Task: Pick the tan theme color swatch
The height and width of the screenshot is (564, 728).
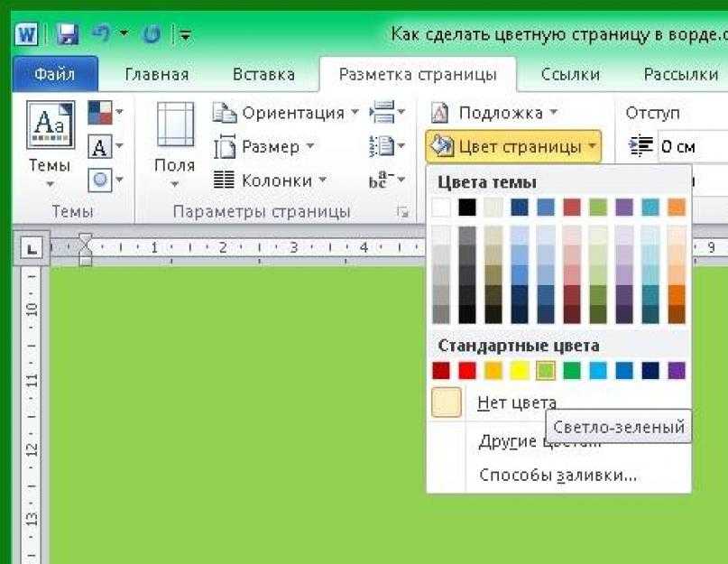Action: click(x=493, y=208)
